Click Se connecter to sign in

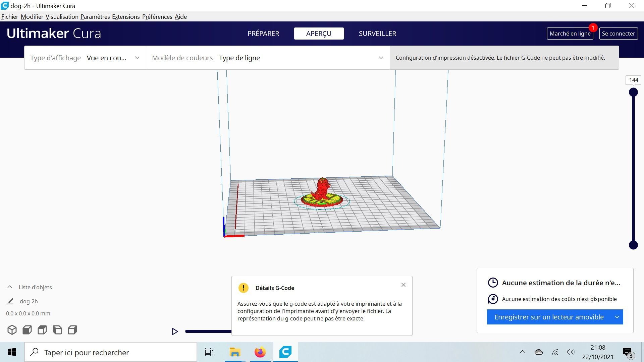click(618, 34)
